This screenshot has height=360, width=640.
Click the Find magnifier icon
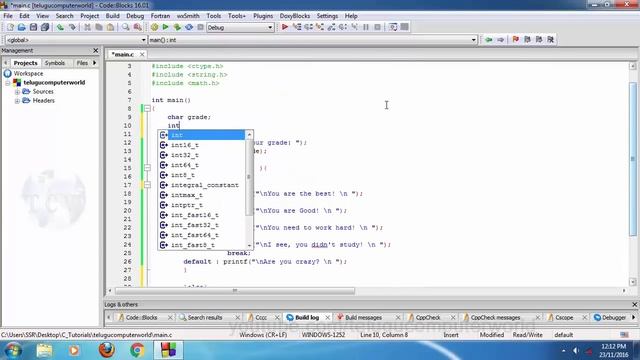[x=125, y=27]
